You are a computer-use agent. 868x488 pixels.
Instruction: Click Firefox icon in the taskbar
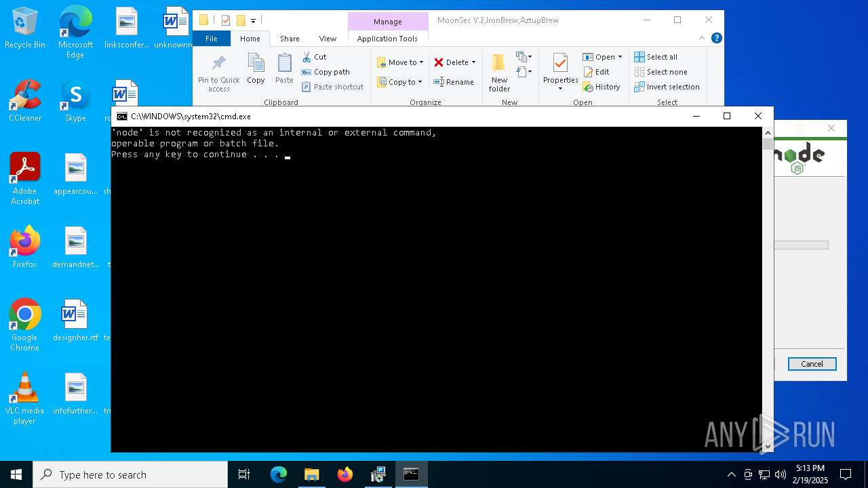345,474
